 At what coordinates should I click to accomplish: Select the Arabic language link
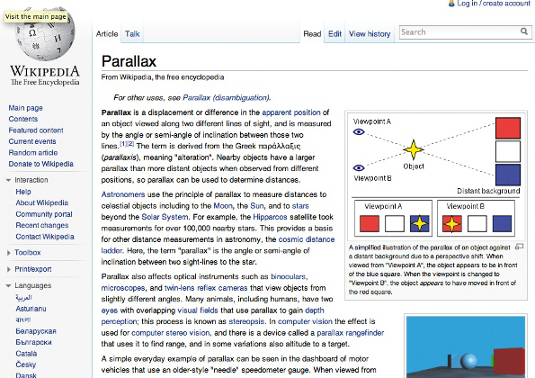(x=24, y=297)
